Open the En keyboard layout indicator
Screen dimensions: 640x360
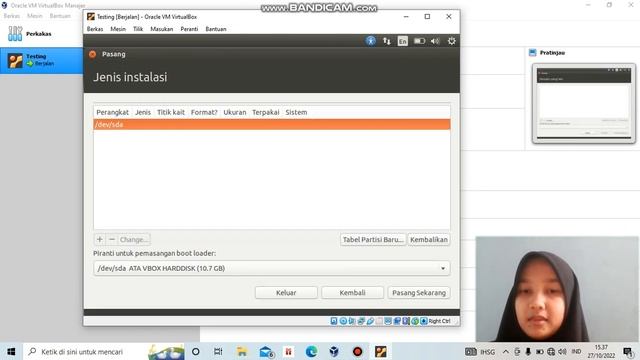pos(402,41)
